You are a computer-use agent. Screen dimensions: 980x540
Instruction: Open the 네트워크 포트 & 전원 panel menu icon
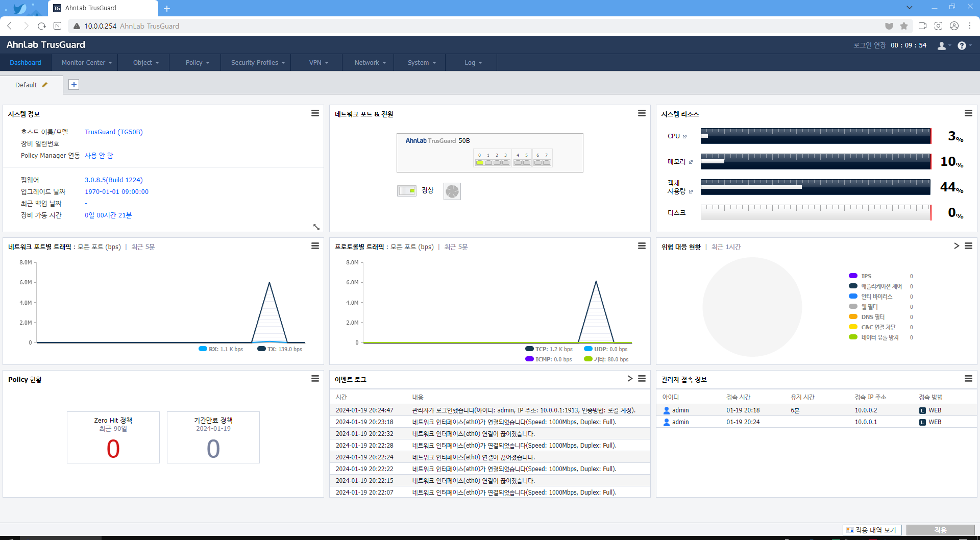(642, 113)
